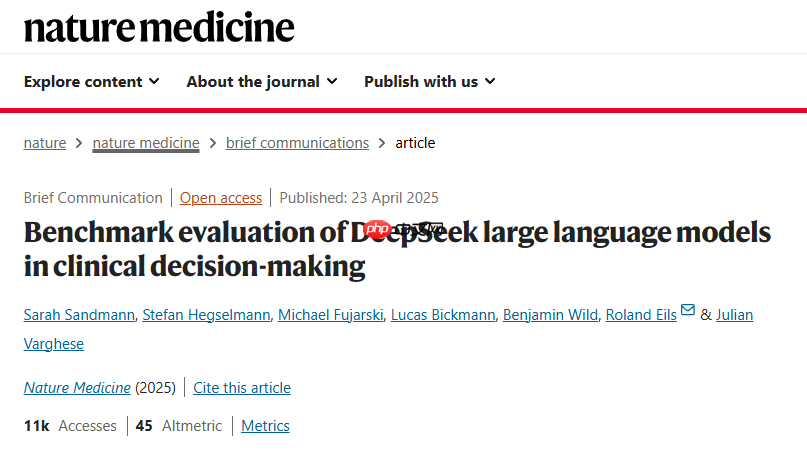Screen dimensions: 807x459
Task: Click the nature medicine logo
Action: point(159,27)
